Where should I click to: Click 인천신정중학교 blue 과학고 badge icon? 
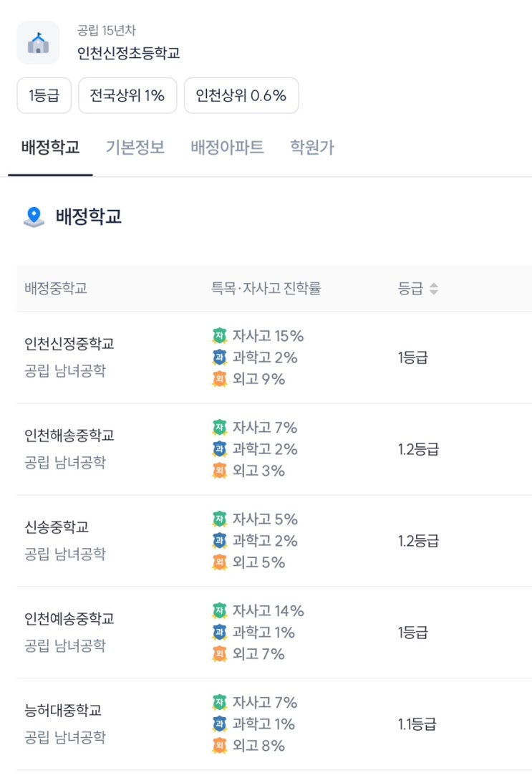[x=219, y=357]
